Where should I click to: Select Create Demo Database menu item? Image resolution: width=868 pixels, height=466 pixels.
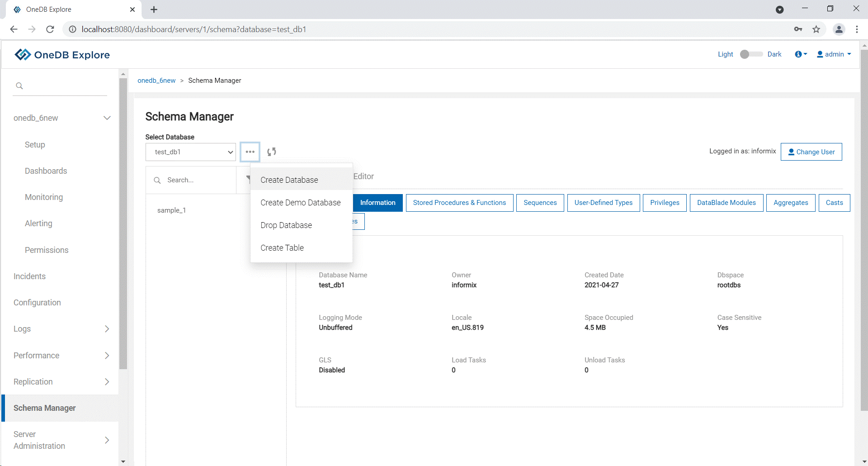(x=301, y=203)
